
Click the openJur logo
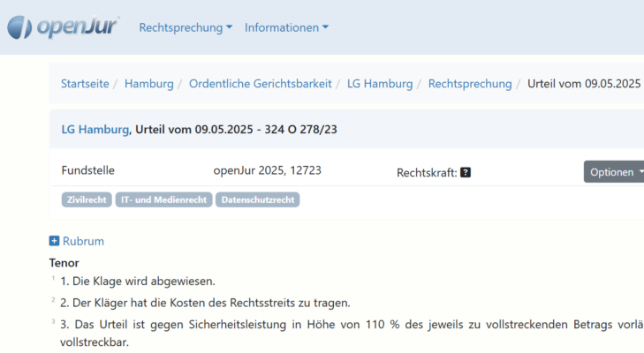coord(64,27)
